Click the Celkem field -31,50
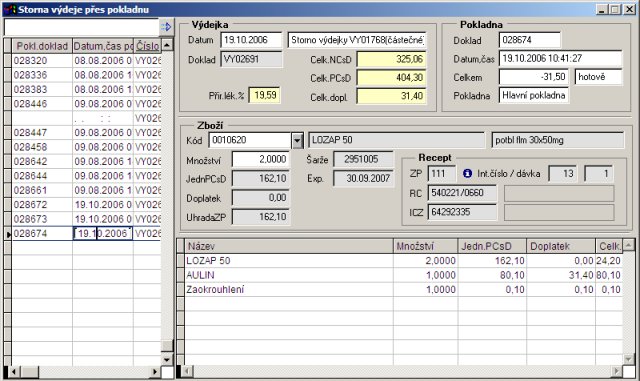Viewport: 640px width, 381px height. [533, 77]
